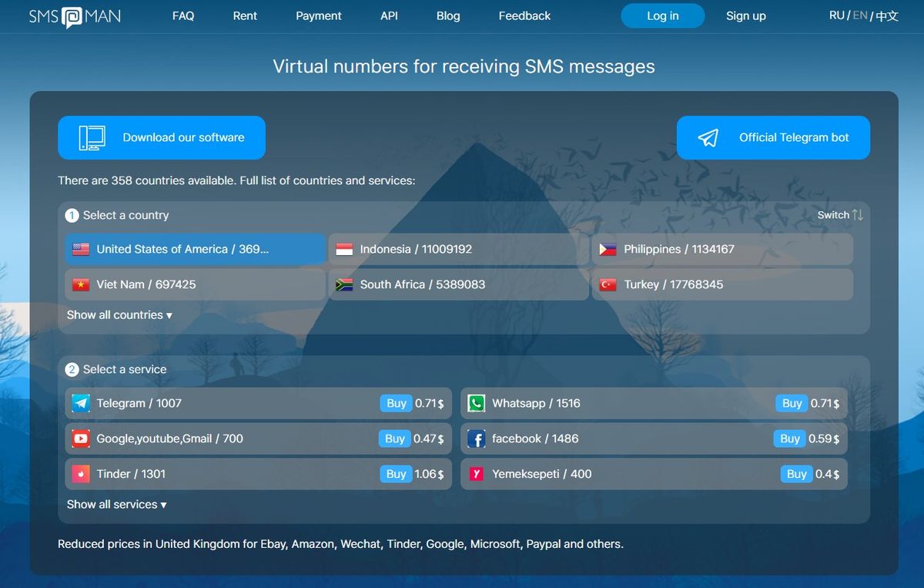Click the Telegram service icon
Screen dimensions: 924x588
[x=80, y=403]
